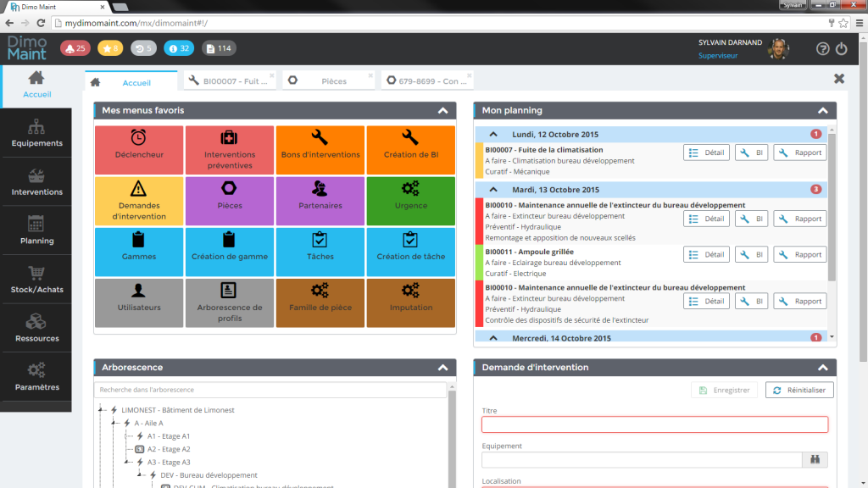This screenshot has height=488, width=868.
Task: Click the blue info badge showing 32
Action: 179,48
